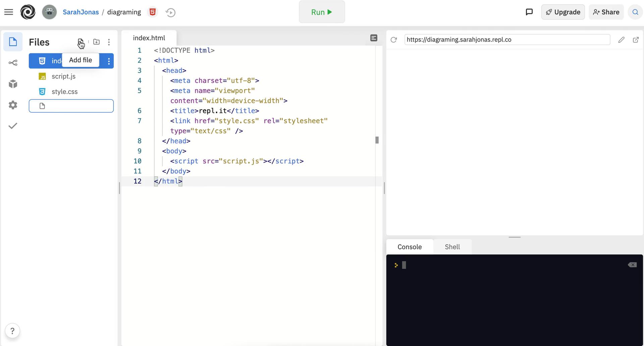Open the hamburger main menu

coord(9,12)
